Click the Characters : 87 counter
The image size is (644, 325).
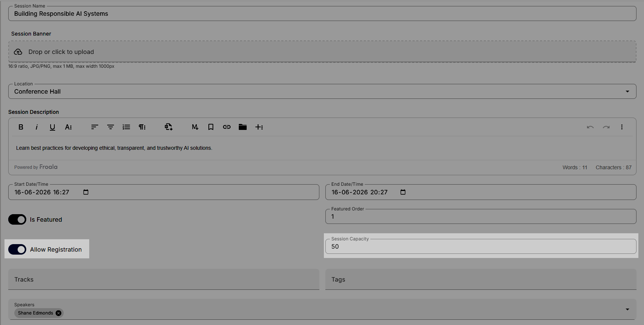click(614, 167)
